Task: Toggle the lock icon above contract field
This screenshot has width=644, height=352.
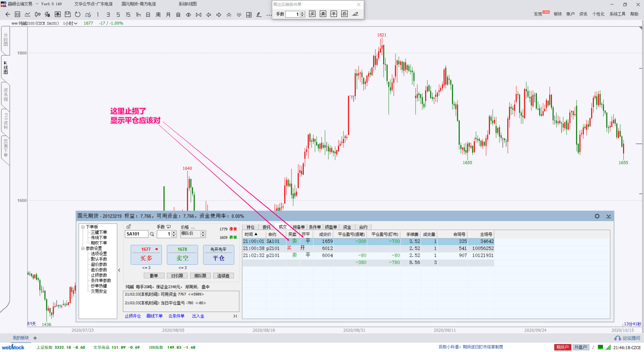Action: (x=129, y=226)
